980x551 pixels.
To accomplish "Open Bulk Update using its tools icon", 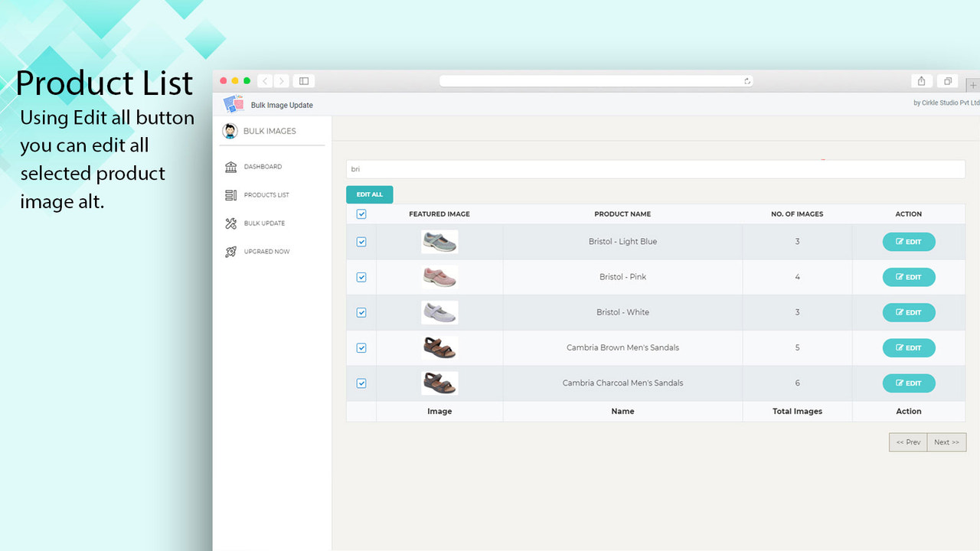I will point(231,223).
